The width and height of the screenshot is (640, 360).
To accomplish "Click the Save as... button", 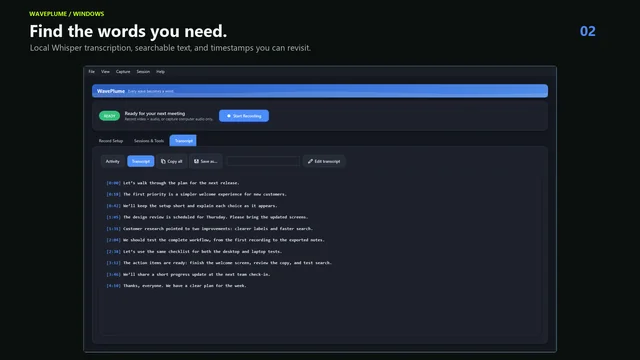I will (x=206, y=161).
